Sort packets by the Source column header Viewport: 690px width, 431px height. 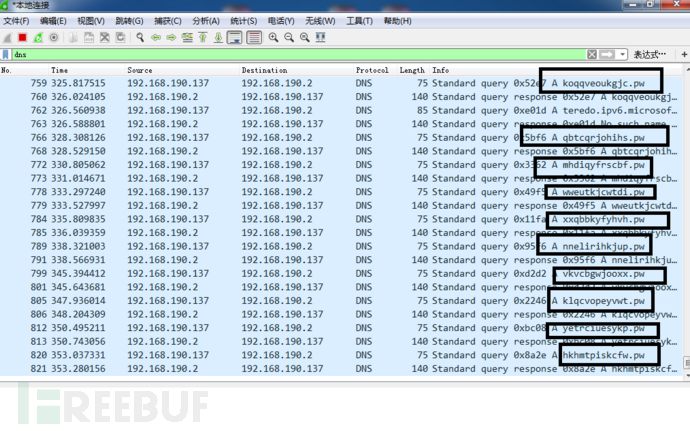coord(183,70)
